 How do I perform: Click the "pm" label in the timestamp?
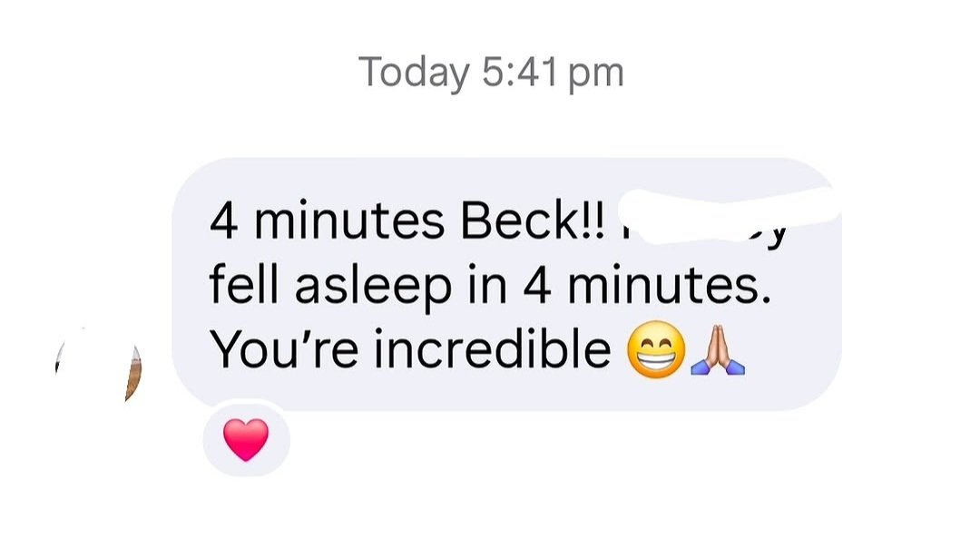596,76
